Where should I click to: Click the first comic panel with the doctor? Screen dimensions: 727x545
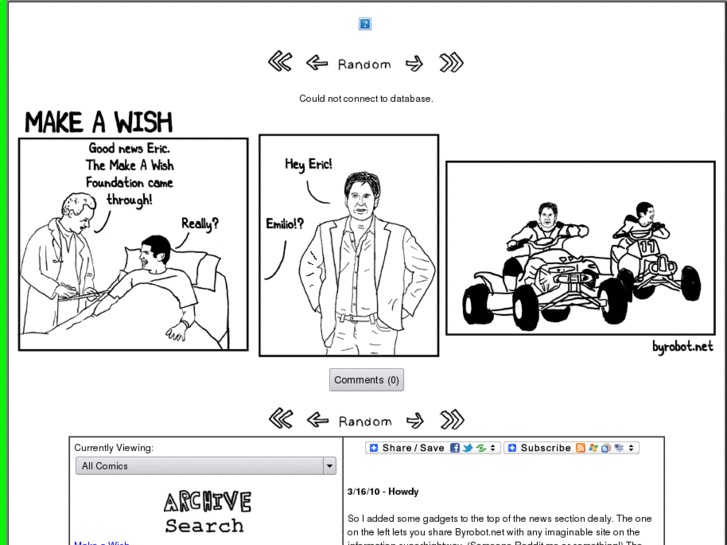point(134,244)
